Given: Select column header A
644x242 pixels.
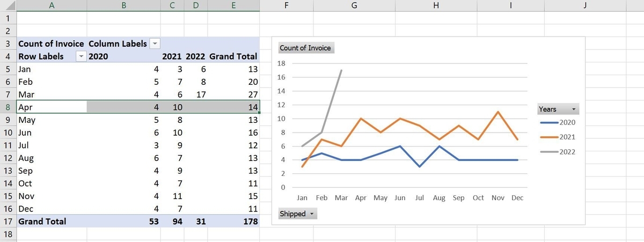Looking at the screenshot, I should coord(52,6).
